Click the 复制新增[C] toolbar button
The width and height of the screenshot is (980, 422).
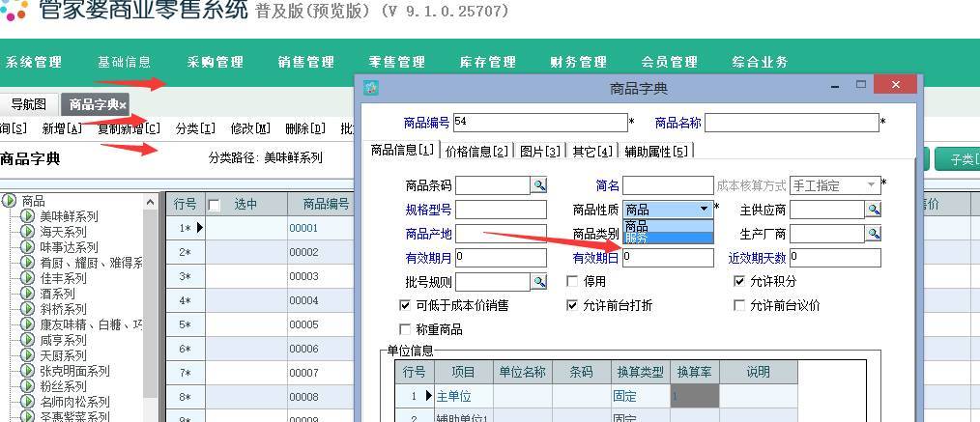pyautogui.click(x=130, y=128)
